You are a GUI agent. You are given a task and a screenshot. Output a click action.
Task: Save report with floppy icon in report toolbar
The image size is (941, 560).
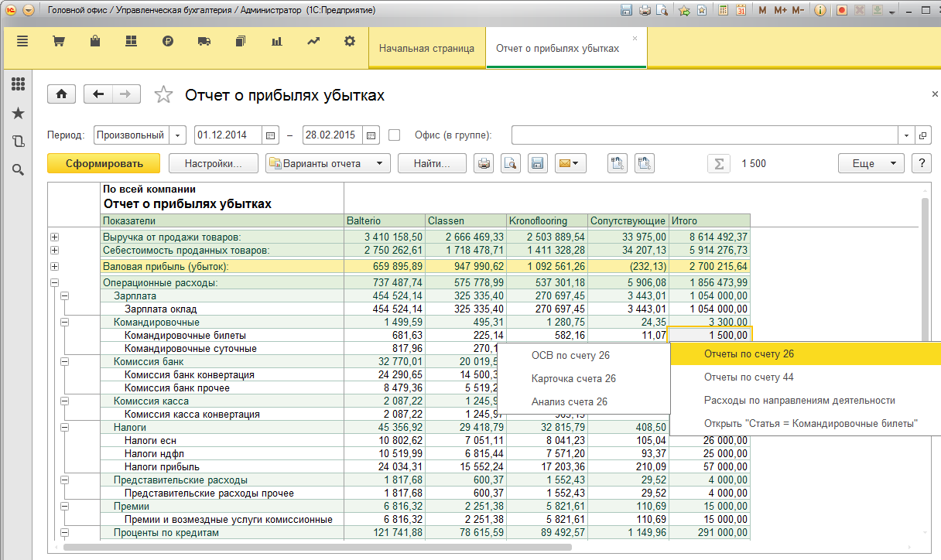tap(537, 163)
